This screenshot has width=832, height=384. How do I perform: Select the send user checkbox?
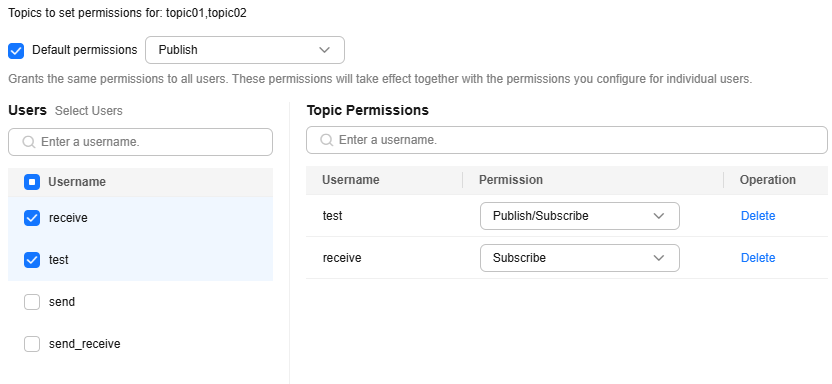[32, 302]
